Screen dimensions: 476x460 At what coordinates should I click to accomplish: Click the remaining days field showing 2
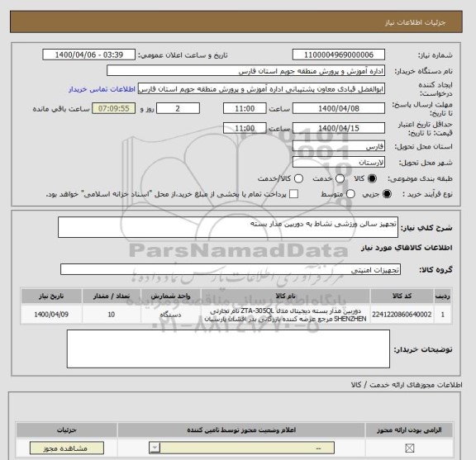pyautogui.click(x=178, y=108)
